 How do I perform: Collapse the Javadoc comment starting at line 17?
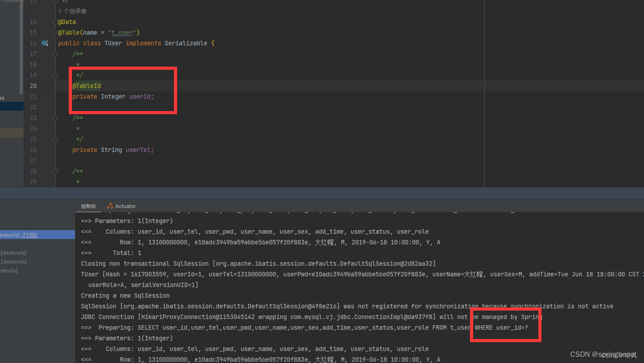click(x=55, y=54)
